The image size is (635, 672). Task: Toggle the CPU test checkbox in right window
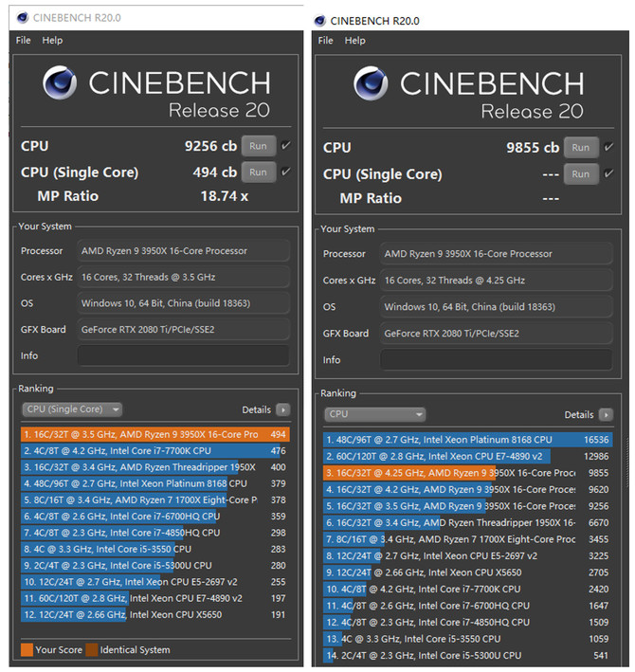(x=608, y=147)
